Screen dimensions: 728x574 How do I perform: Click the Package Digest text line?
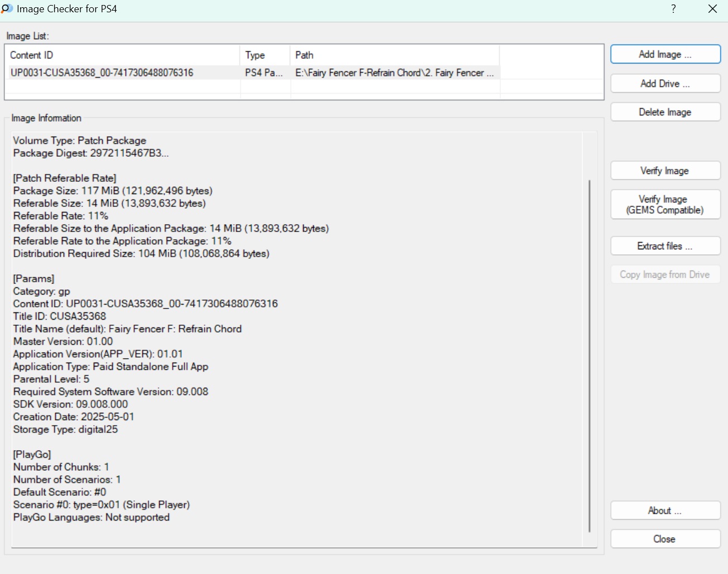[90, 153]
